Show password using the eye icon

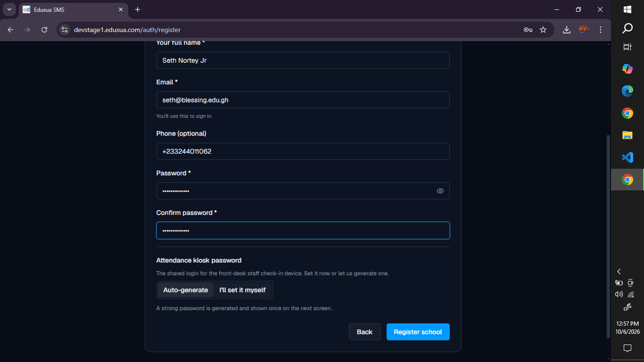point(440,191)
